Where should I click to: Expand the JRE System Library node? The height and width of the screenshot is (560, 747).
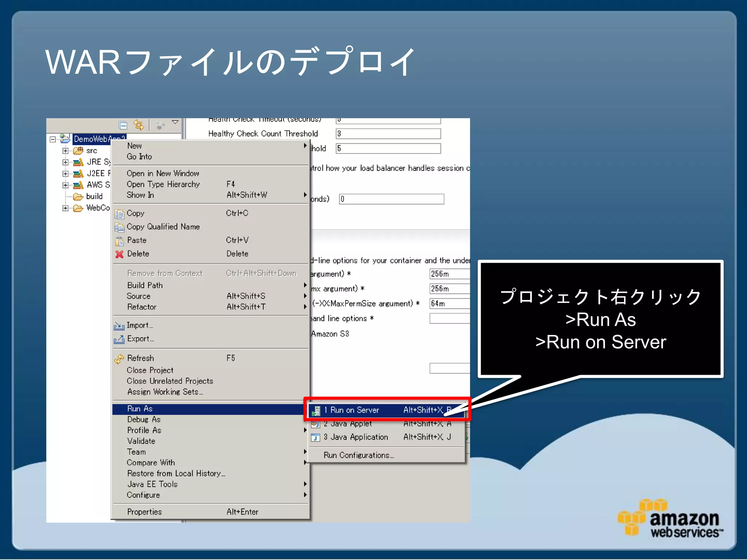(65, 162)
